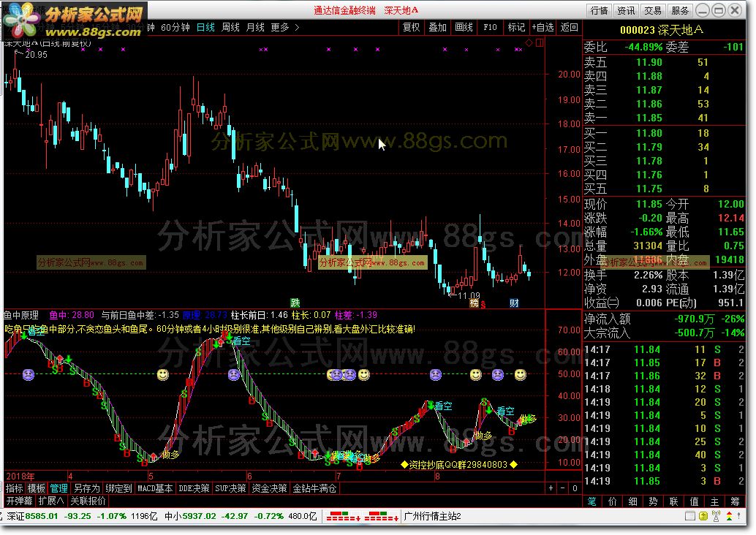Open the 更多 periods menu
This screenshot has height=535, width=756.
[280, 28]
